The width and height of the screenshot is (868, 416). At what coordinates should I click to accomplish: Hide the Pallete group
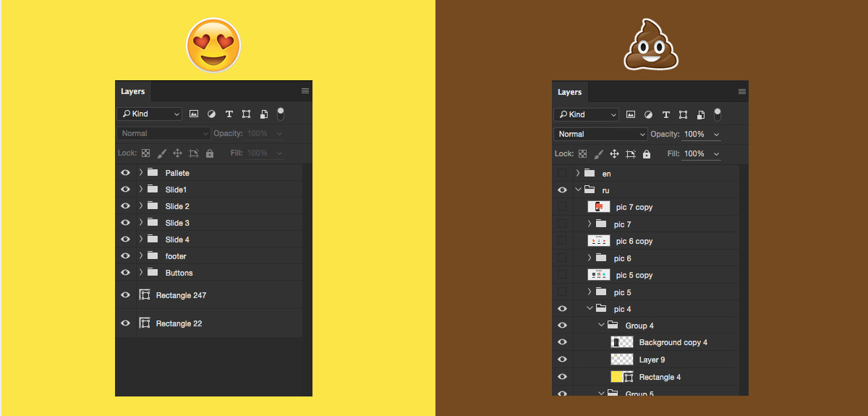click(x=126, y=173)
